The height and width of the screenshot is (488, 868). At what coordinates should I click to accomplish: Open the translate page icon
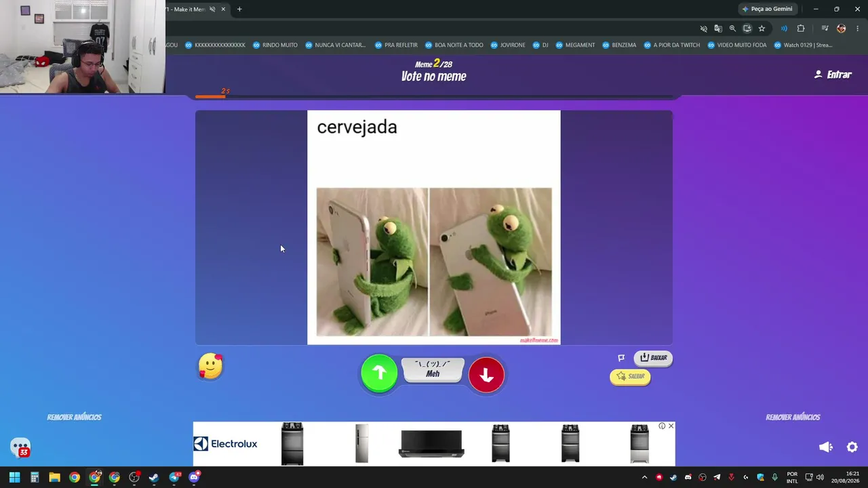pos(718,28)
